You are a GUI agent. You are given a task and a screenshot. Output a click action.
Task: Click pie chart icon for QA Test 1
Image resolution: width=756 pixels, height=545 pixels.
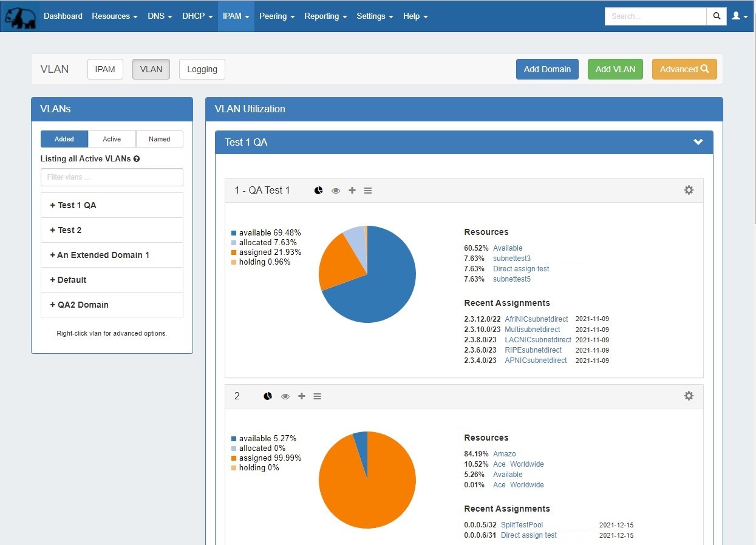318,191
